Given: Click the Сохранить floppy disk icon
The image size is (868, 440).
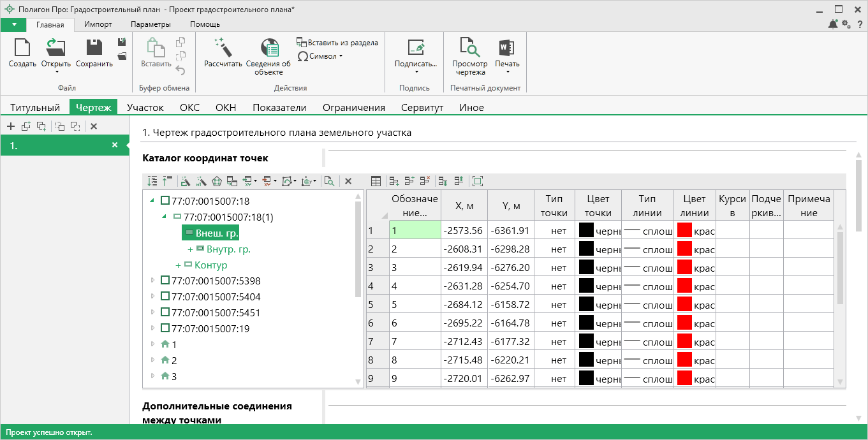Looking at the screenshot, I should [94, 47].
